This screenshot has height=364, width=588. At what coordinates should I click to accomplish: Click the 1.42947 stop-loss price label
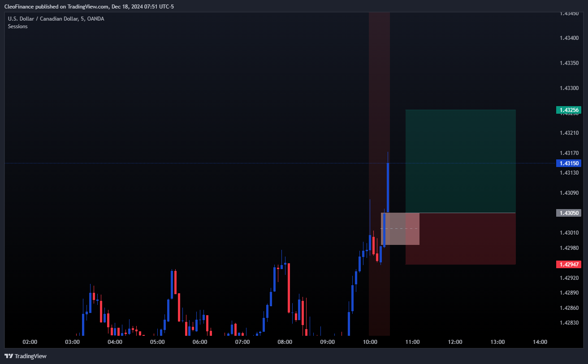[568, 264]
